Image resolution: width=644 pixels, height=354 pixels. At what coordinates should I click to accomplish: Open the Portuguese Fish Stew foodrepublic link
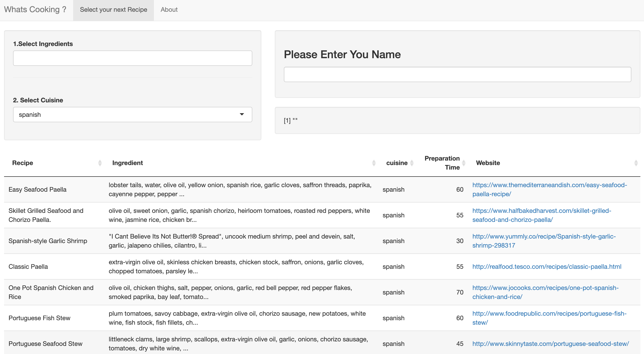tap(549, 318)
